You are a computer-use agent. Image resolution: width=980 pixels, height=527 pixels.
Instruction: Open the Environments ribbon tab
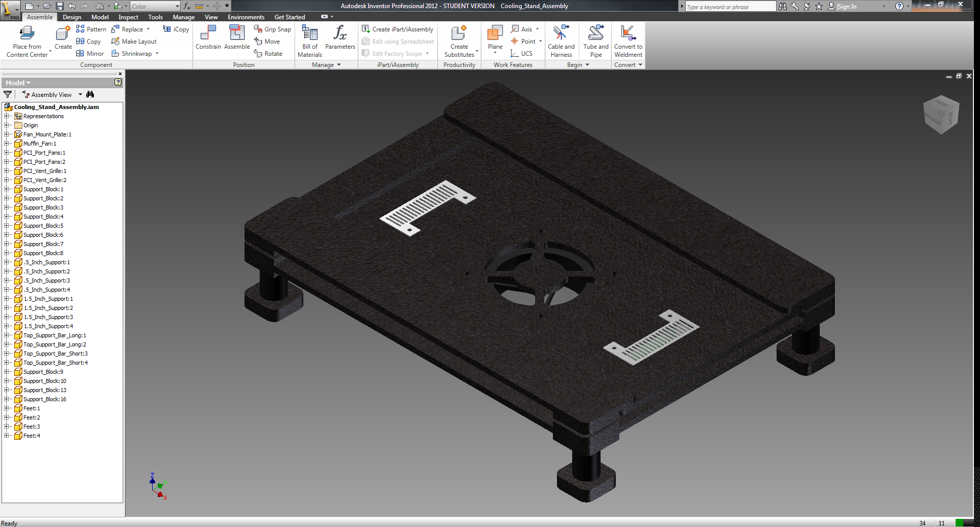pos(246,17)
